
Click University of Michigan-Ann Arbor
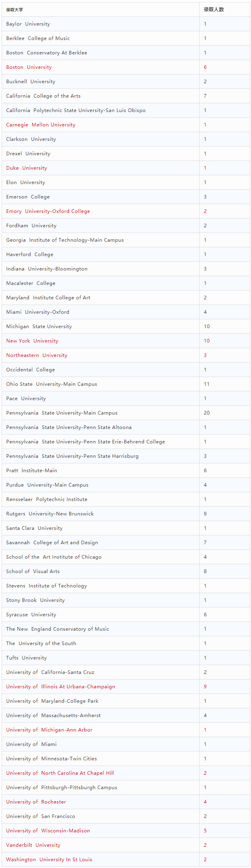(49, 730)
